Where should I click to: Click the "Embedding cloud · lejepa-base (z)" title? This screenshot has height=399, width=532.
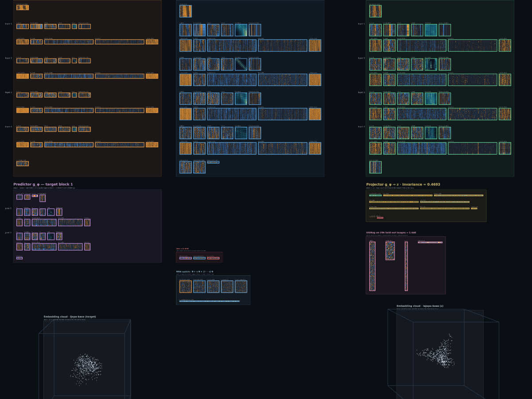click(x=420, y=306)
